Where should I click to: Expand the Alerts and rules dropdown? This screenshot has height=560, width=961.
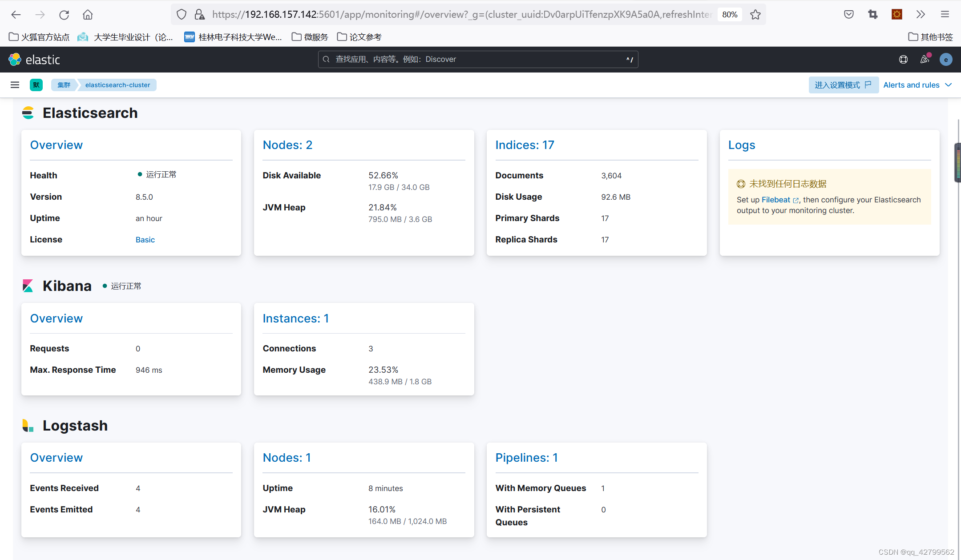[917, 85]
